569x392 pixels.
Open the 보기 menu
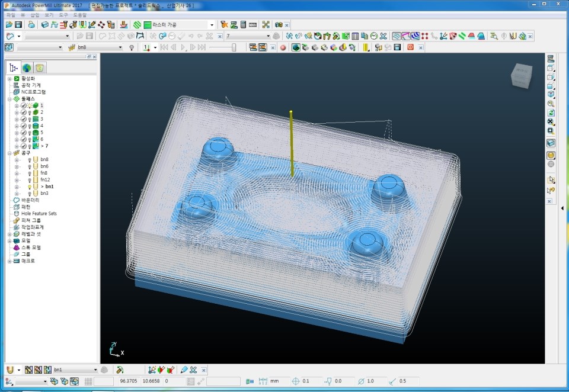(x=49, y=15)
